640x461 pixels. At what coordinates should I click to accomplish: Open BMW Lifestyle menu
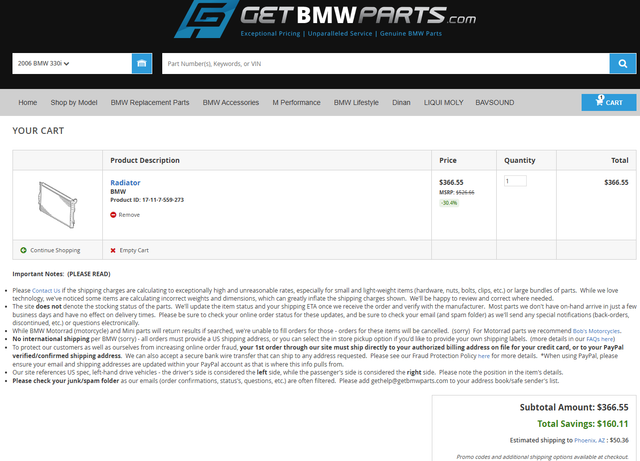356,102
